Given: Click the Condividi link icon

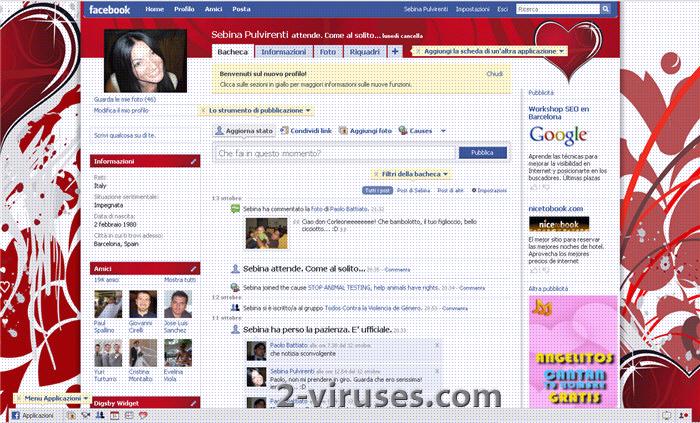Looking at the screenshot, I should (x=284, y=131).
